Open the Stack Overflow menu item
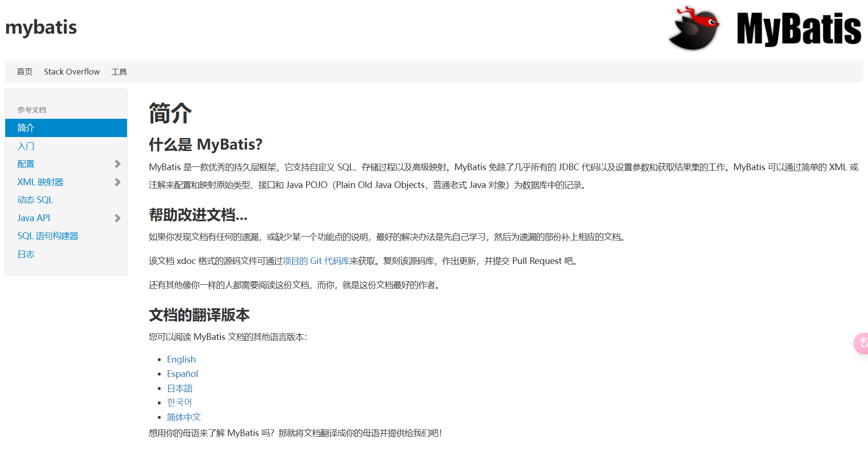This screenshot has height=452, width=868. click(x=72, y=72)
